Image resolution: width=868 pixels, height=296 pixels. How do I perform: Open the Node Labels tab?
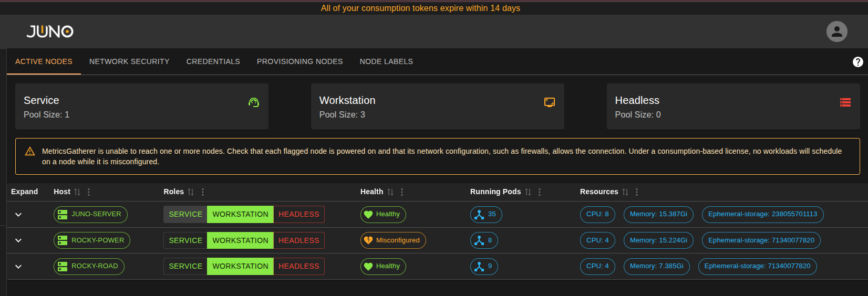(386, 62)
